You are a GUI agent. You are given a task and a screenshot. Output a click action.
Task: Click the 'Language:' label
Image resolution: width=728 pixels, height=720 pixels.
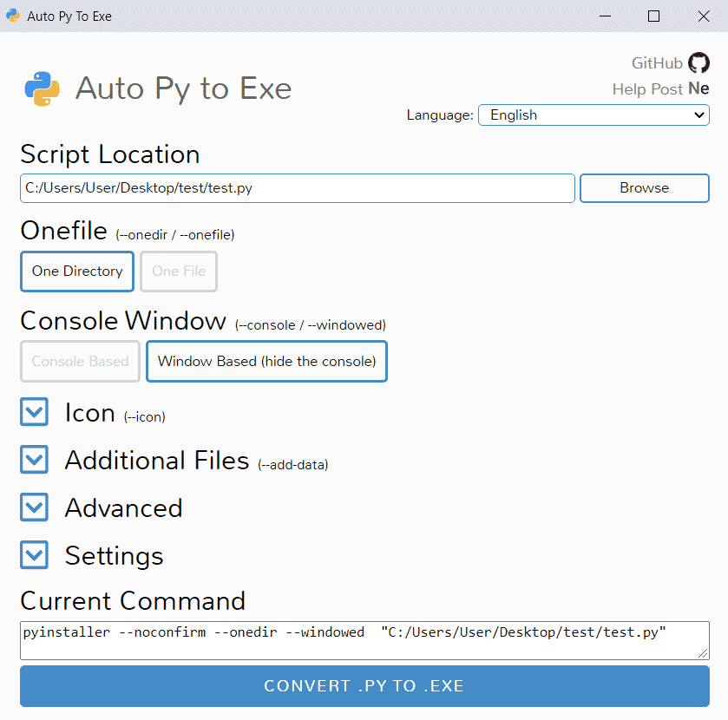coord(440,115)
